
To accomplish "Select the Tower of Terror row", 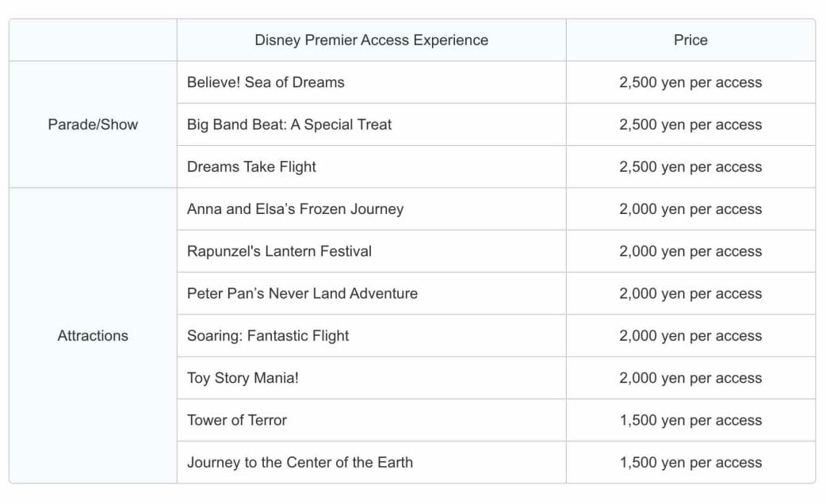I will (x=237, y=421).
